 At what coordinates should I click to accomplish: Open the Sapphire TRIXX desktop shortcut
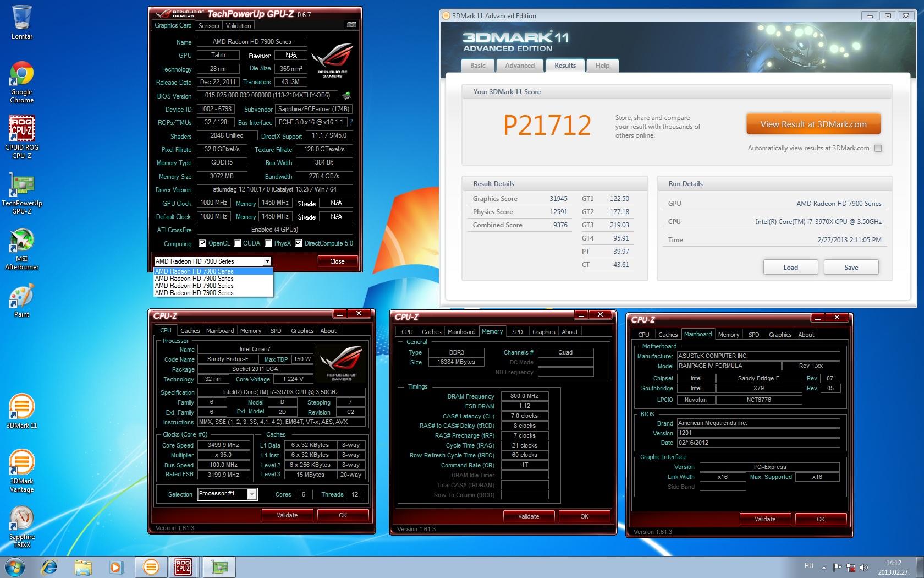(22, 527)
